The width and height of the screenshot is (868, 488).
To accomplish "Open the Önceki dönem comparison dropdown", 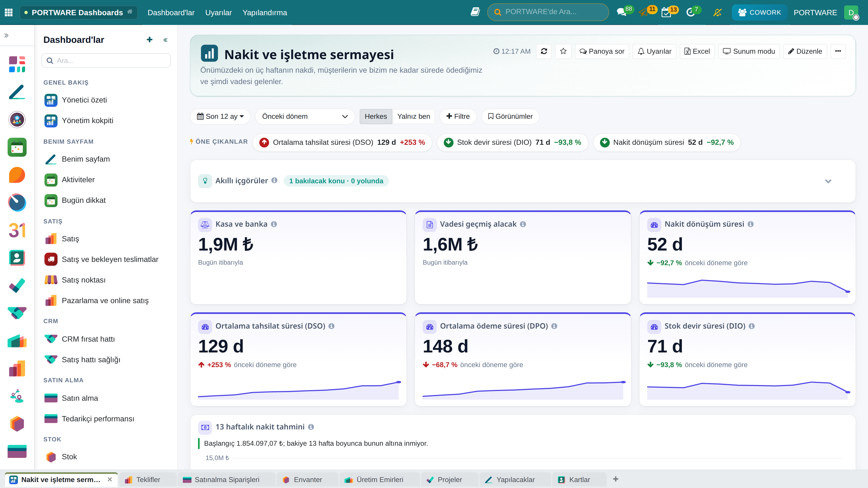I will (x=305, y=116).
